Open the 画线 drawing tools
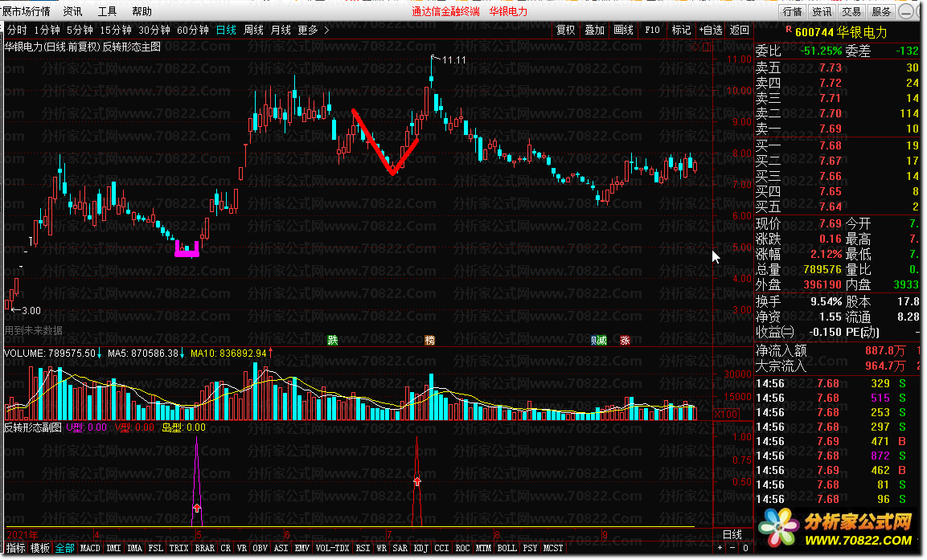 [623, 30]
